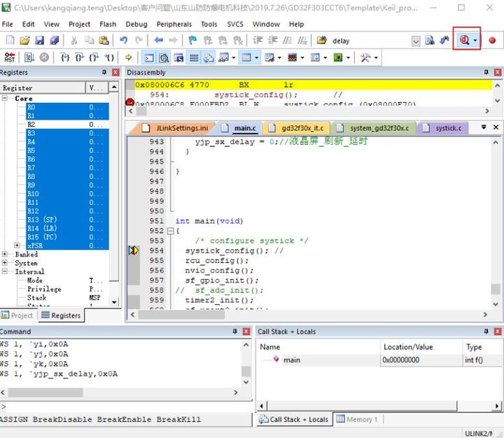504x438 pixels.
Task: Select the R2 register row
Action: click(31, 125)
